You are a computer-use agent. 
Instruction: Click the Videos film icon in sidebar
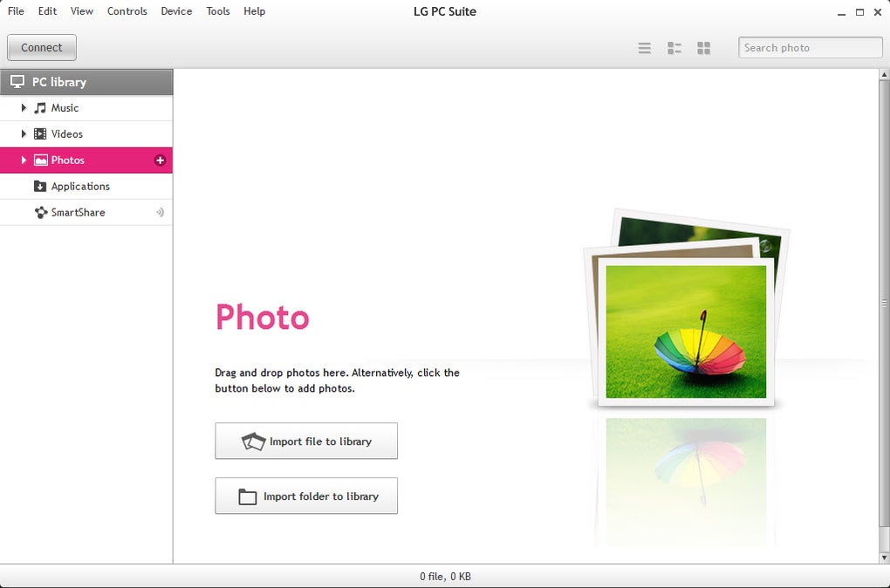click(x=40, y=134)
